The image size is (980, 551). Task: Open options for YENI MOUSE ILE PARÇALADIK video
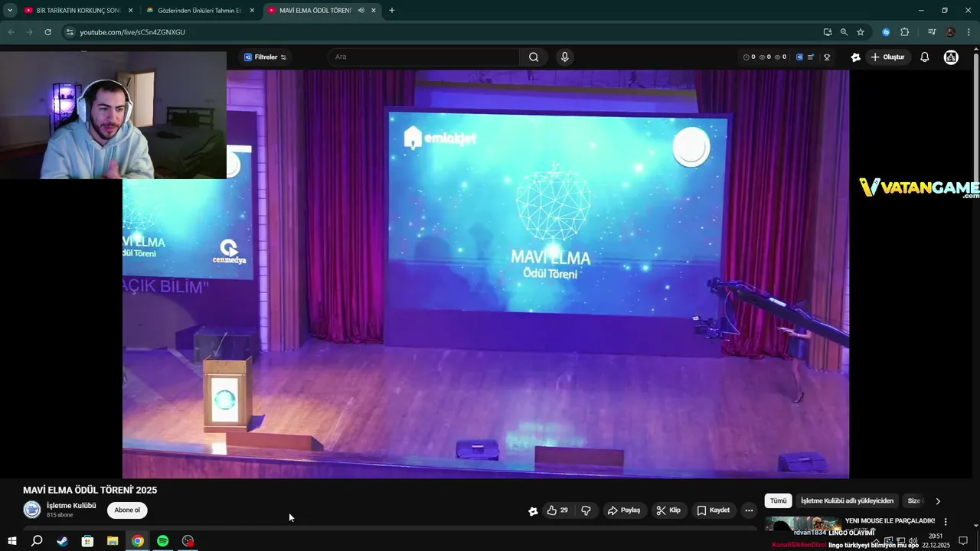(x=946, y=522)
